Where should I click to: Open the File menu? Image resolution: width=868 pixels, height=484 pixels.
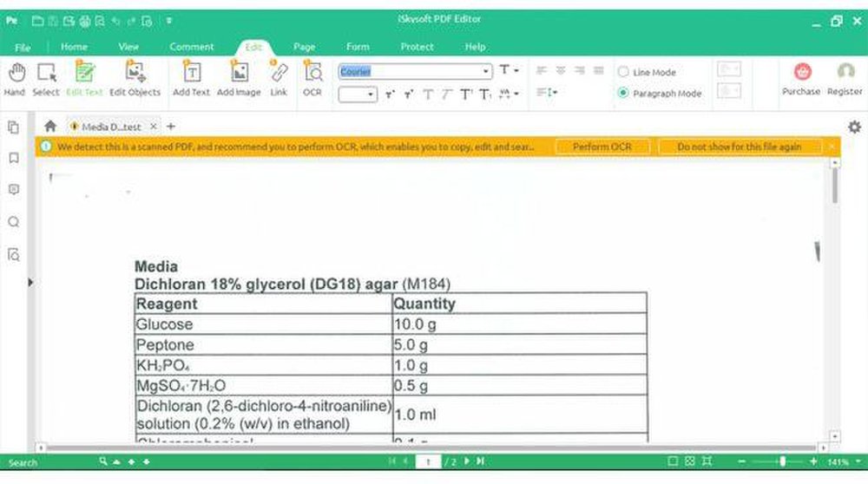click(x=23, y=48)
